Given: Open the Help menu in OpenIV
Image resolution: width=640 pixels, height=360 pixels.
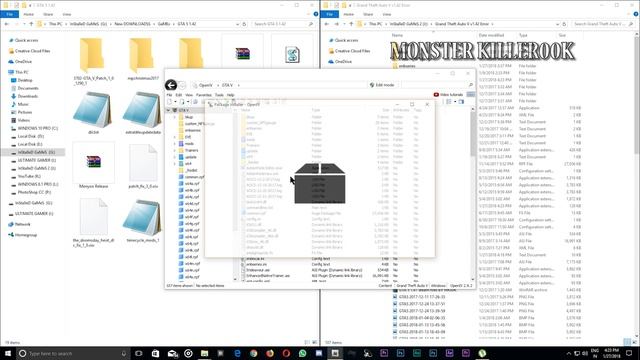Looking at the screenshot, I should [x=231, y=95].
